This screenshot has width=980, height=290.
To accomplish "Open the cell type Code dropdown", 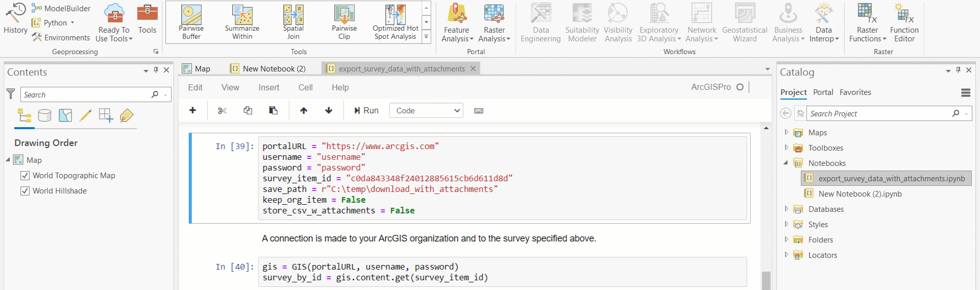I will pyautogui.click(x=426, y=110).
